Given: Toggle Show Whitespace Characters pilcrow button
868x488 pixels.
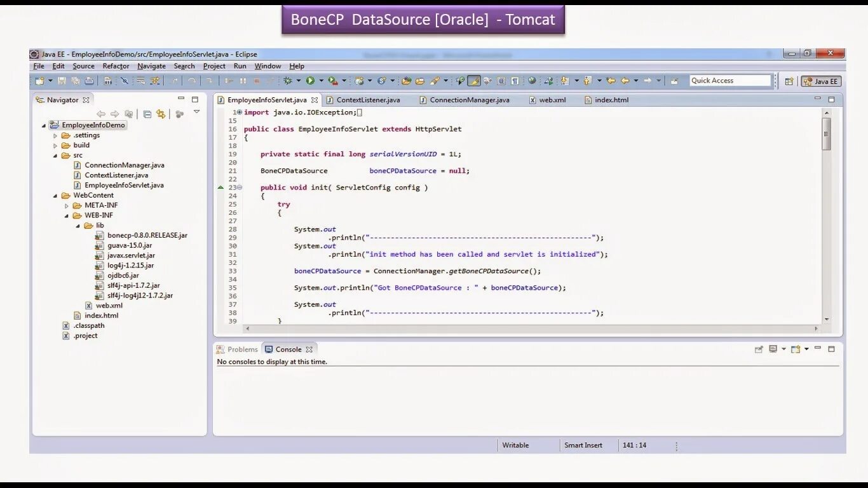Looking at the screenshot, I should click(515, 81).
